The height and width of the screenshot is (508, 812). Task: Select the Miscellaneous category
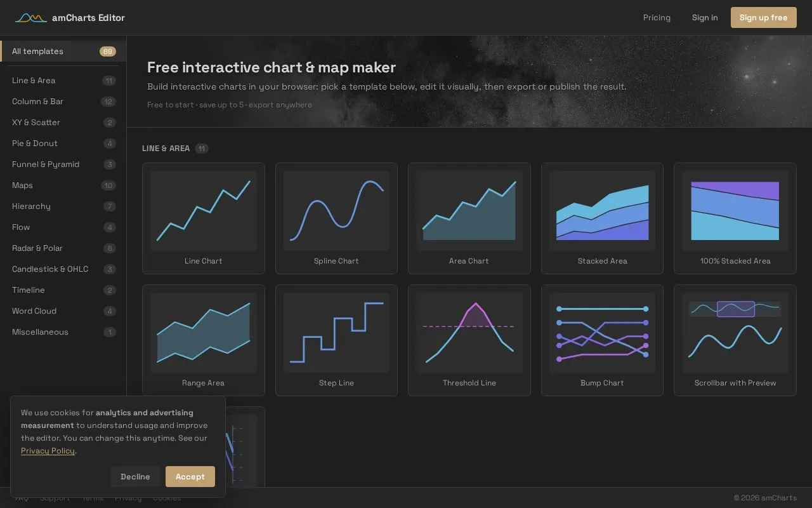click(63, 332)
